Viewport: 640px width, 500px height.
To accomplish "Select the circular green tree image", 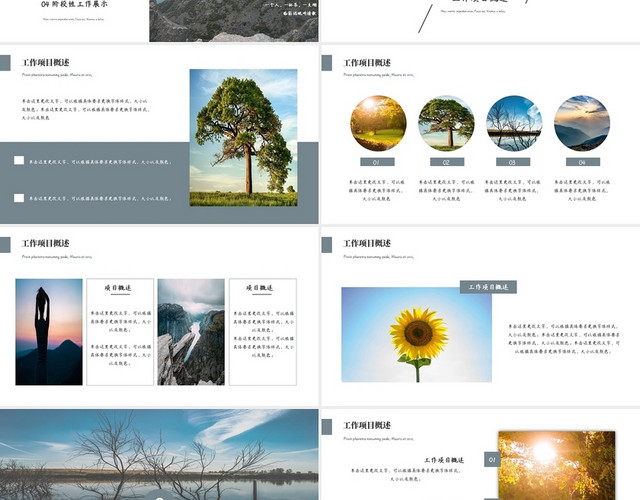I will pyautogui.click(x=446, y=123).
